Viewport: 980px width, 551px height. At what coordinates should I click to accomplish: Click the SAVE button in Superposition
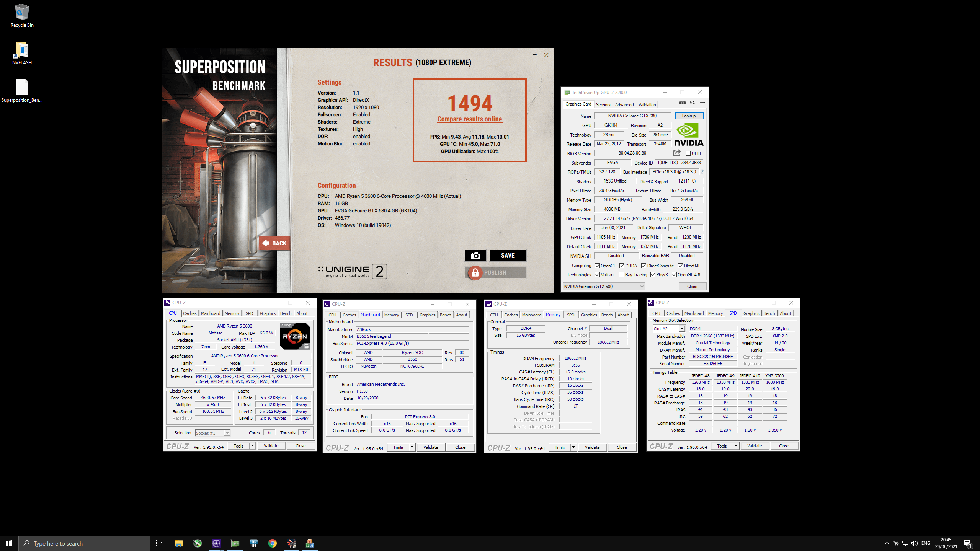pyautogui.click(x=508, y=255)
